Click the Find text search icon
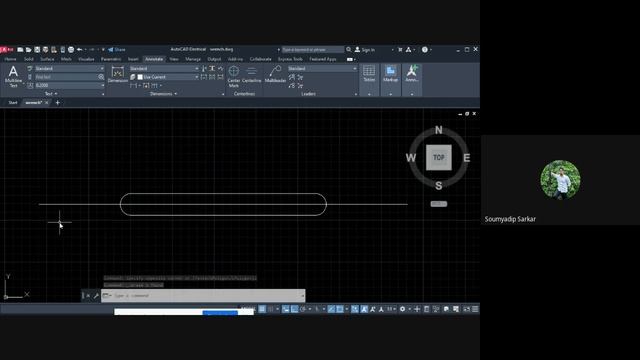 coord(101,77)
